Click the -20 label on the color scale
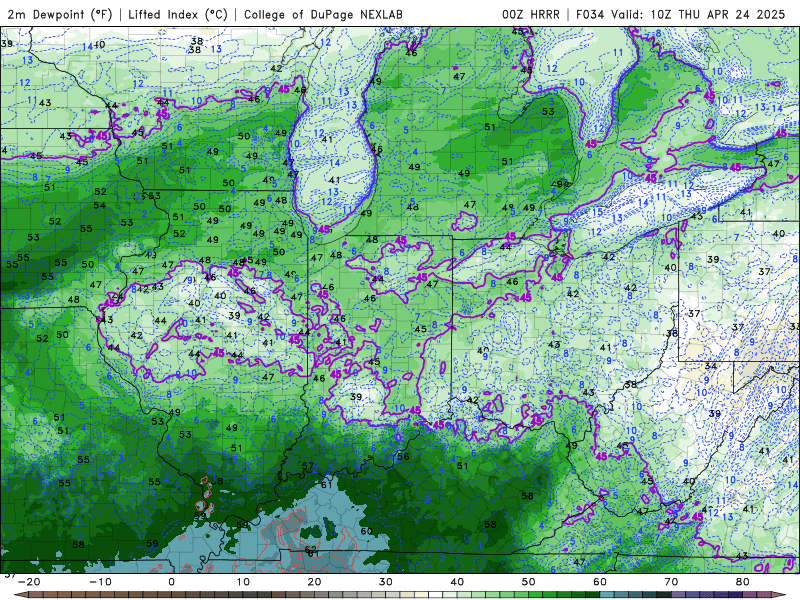The width and height of the screenshot is (800, 600). coord(28,582)
